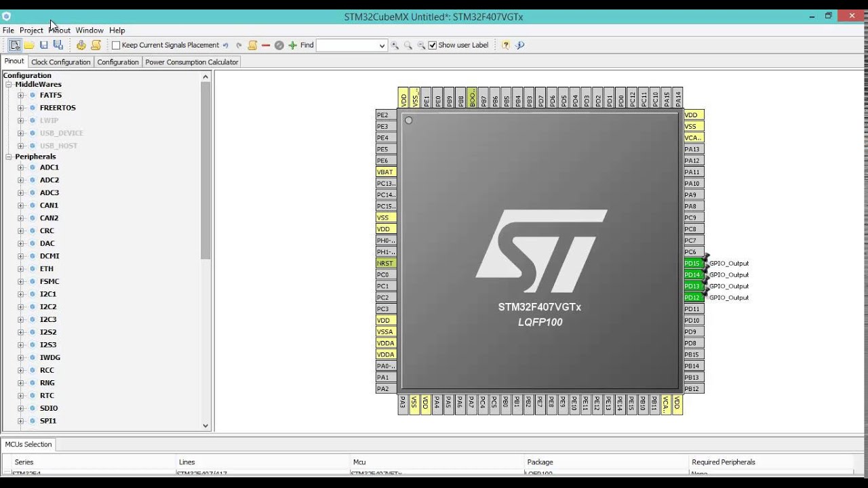868x488 pixels.
Task: Expand the SDIO peripheral node
Action: (x=20, y=409)
